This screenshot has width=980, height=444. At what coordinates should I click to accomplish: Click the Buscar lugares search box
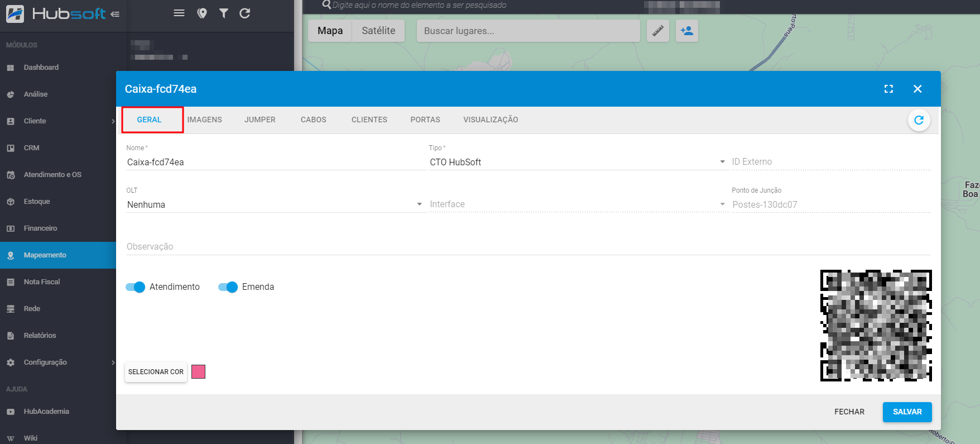528,31
